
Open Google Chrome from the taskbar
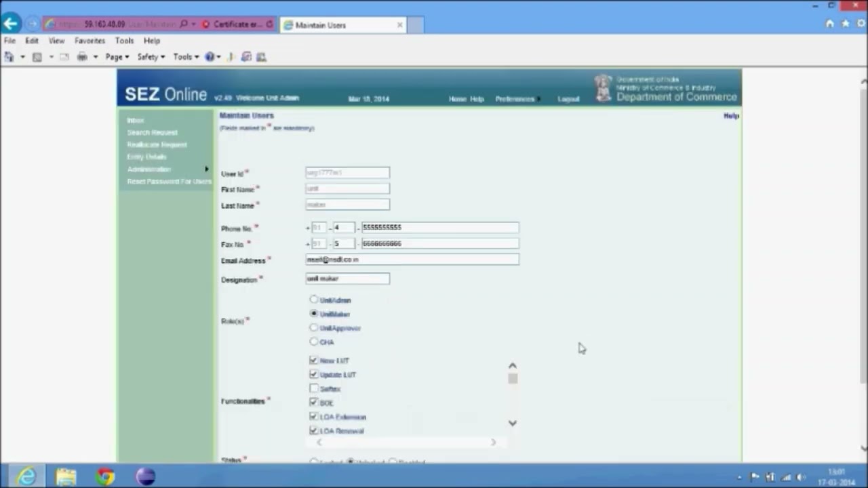point(105,476)
